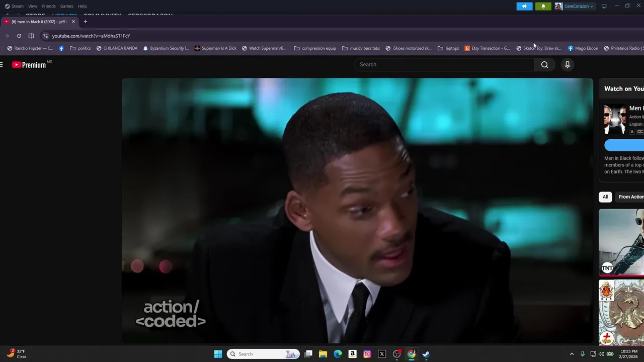Open the iShoes motorized sk... bookmark
Screen dimensions: 644x362
click(x=409, y=48)
